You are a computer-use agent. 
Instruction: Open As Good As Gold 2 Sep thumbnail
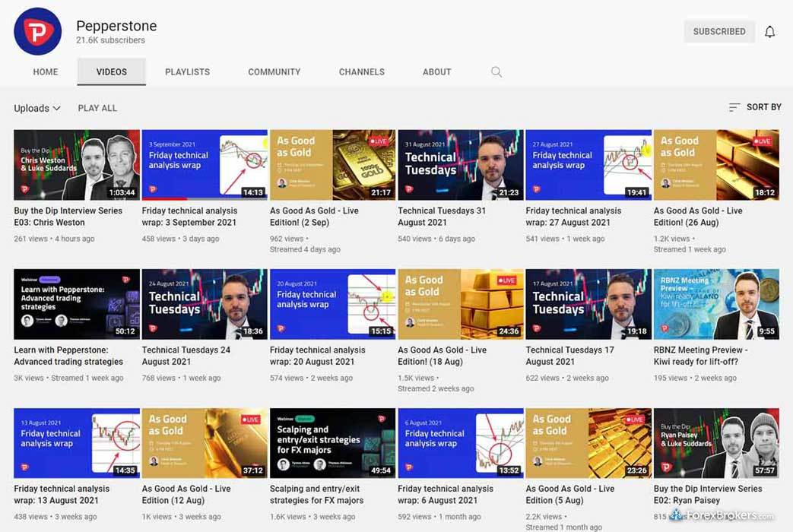(x=332, y=165)
